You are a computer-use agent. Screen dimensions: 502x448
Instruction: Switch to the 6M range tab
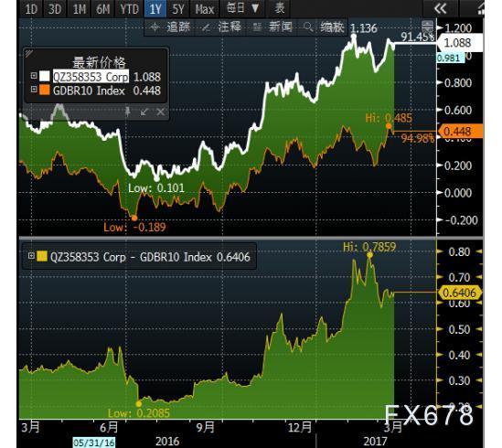103,8
